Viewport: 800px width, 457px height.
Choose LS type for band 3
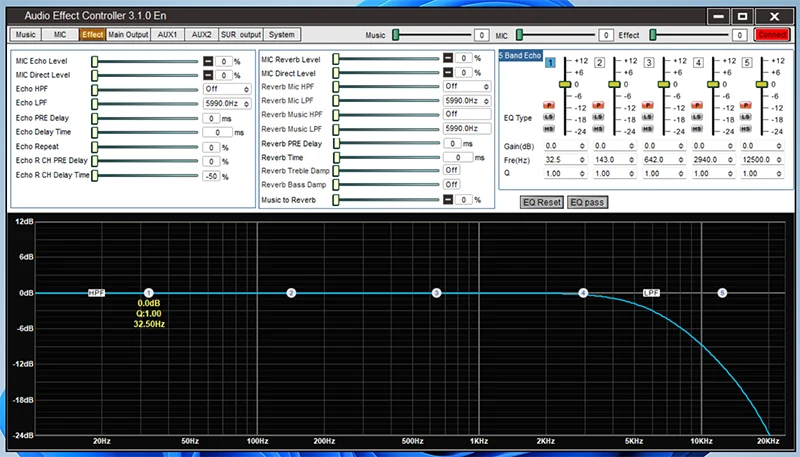(647, 117)
